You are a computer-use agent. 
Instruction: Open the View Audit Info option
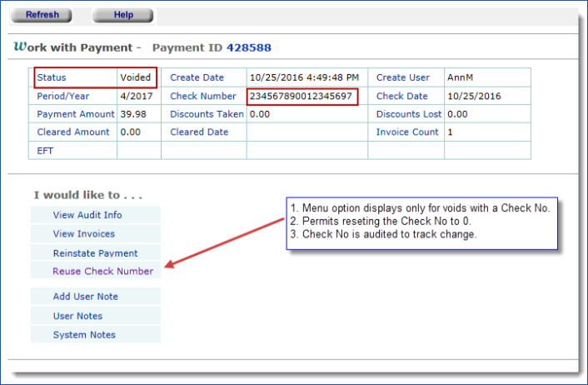(x=87, y=215)
